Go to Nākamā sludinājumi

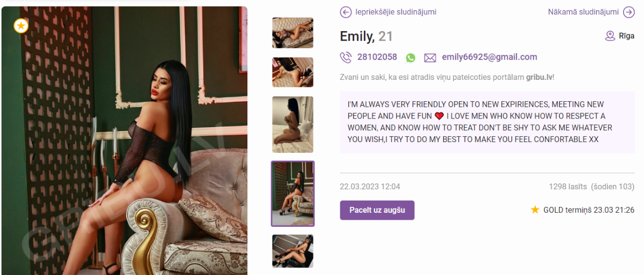pyautogui.click(x=583, y=12)
